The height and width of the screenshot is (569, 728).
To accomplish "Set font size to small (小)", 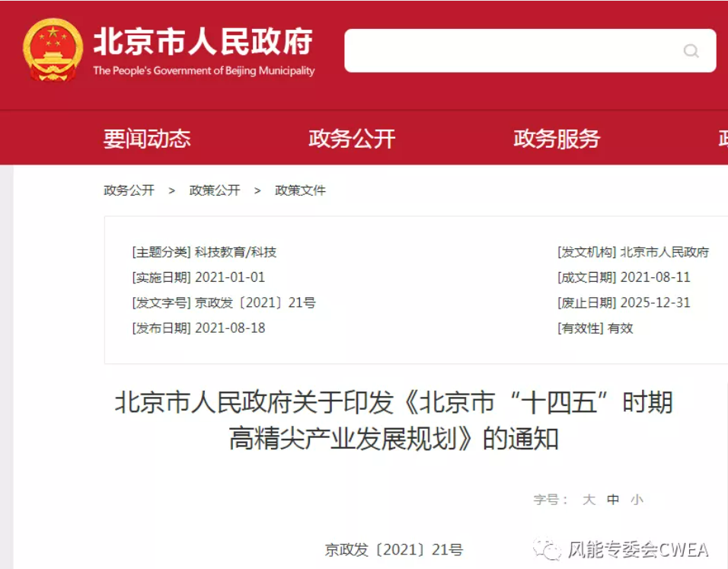I will [637, 500].
